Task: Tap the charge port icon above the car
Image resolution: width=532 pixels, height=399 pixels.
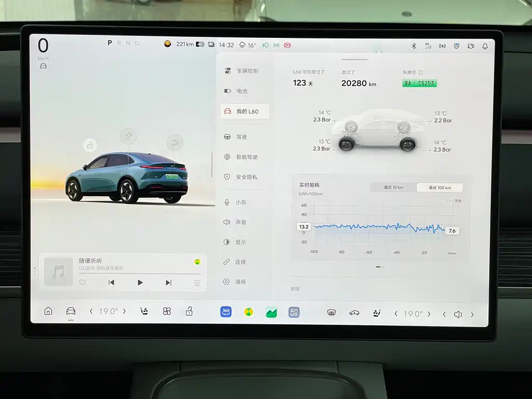Action: (128, 137)
